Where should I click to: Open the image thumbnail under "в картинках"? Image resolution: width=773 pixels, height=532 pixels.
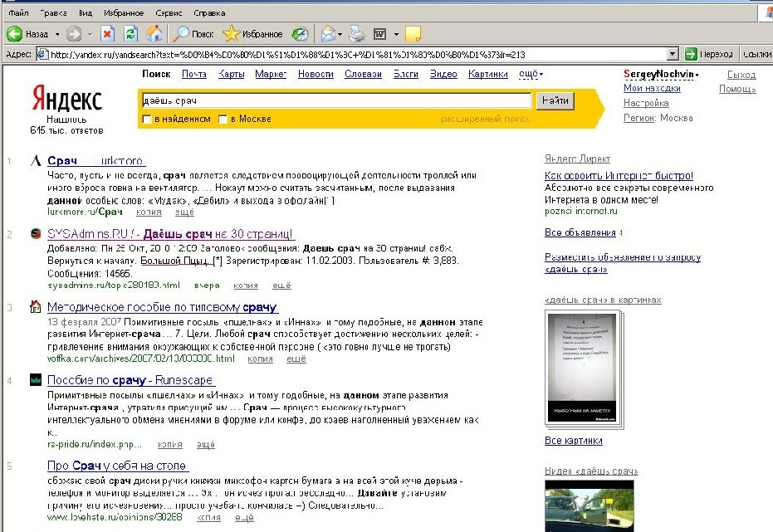click(583, 368)
